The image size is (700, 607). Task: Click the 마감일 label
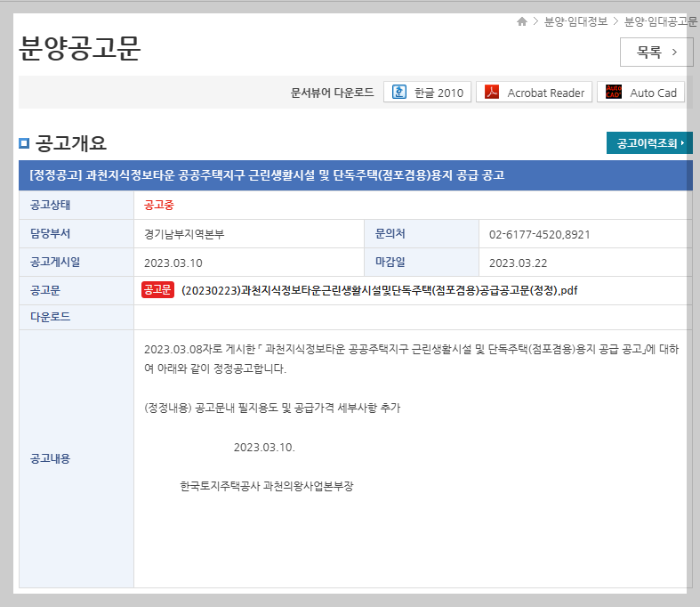390,263
